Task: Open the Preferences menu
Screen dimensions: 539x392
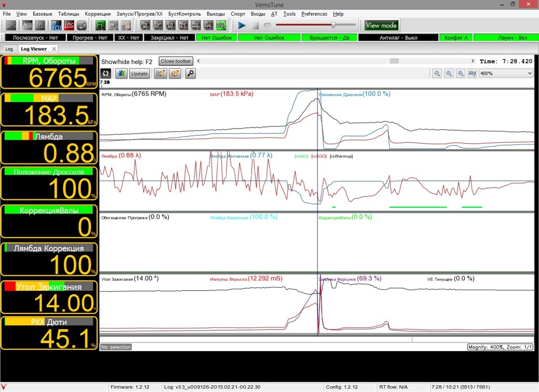Action: point(314,13)
